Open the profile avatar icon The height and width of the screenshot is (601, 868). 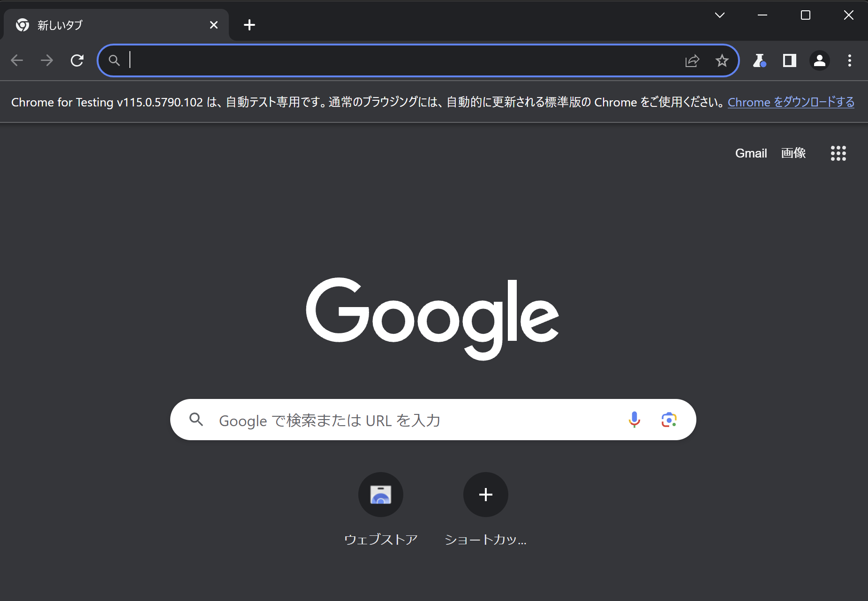coord(819,60)
